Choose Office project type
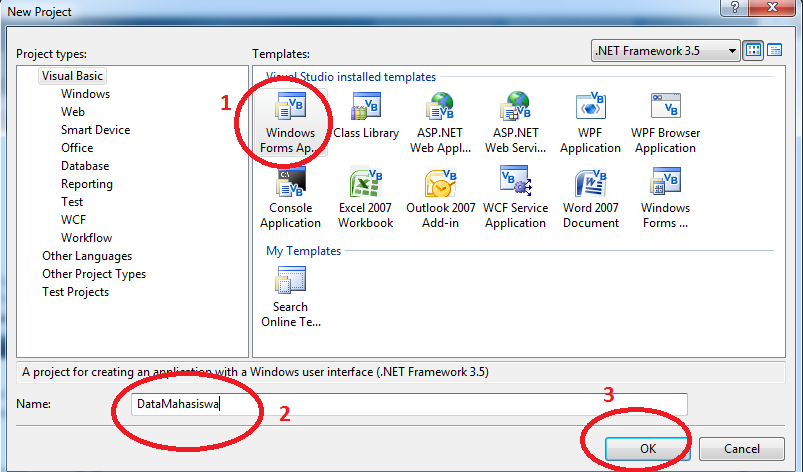 point(77,147)
